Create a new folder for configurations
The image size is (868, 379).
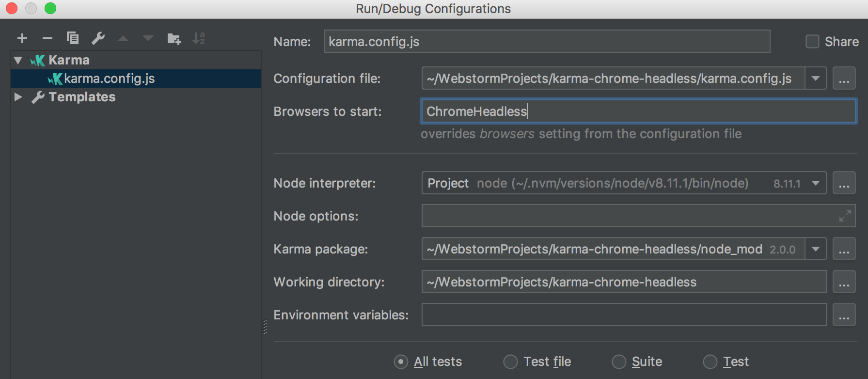click(174, 39)
